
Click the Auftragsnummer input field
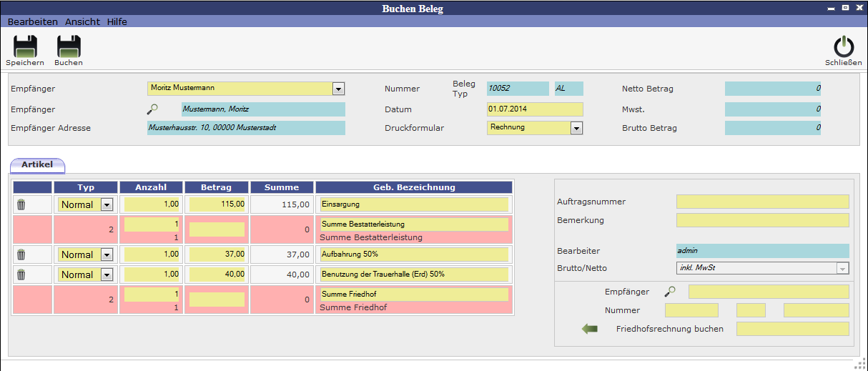(x=762, y=202)
